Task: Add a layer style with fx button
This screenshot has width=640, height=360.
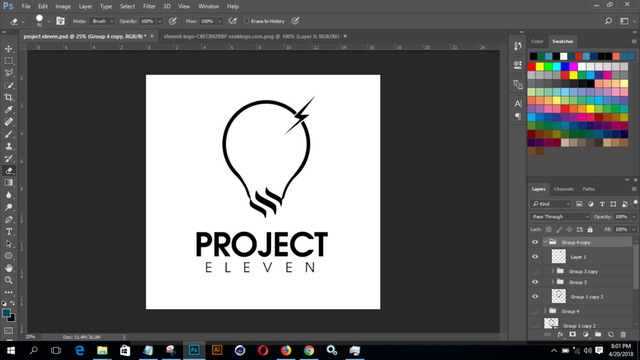Action: [560, 335]
